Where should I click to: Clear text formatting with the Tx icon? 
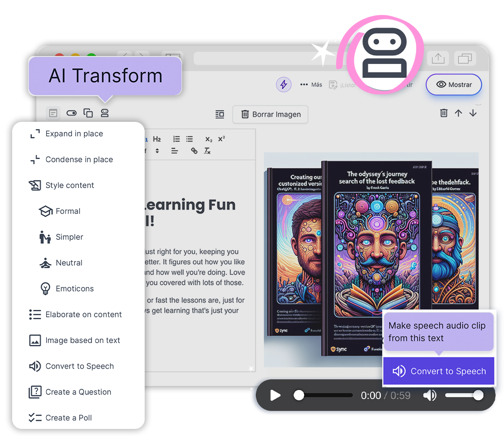click(x=207, y=151)
